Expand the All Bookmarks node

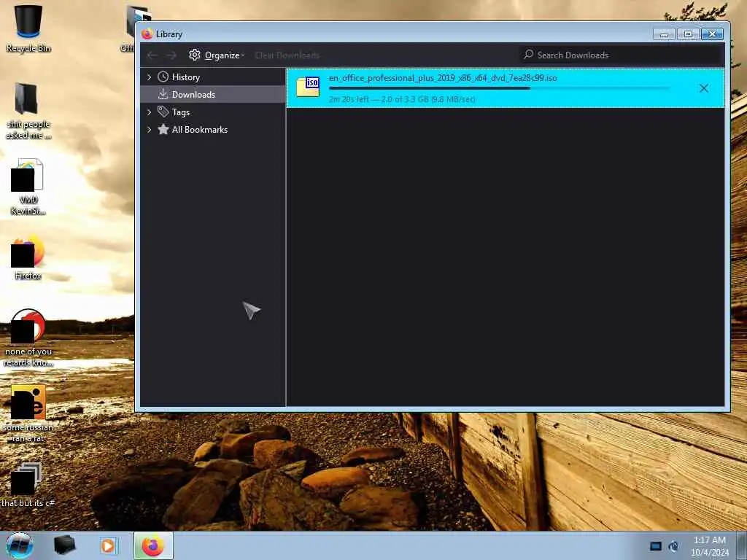coord(149,130)
